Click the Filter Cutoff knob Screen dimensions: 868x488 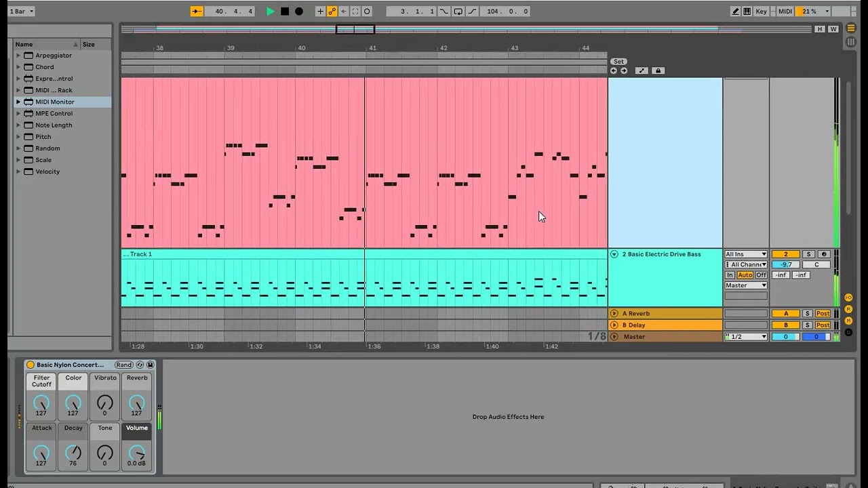[41, 403]
